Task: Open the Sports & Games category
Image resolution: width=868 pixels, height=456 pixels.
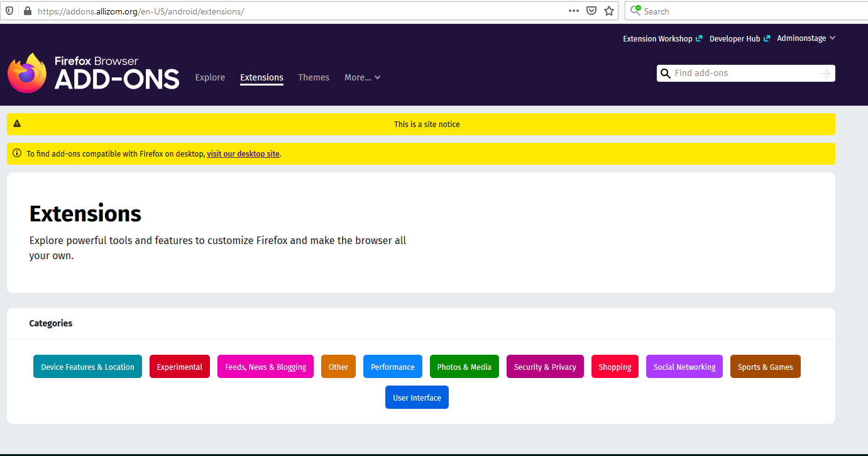Action: (766, 367)
